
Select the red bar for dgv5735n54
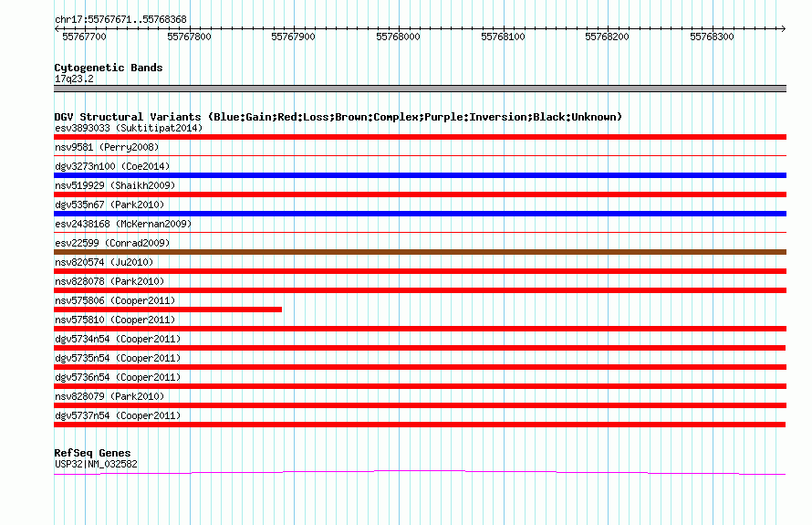coord(420,367)
